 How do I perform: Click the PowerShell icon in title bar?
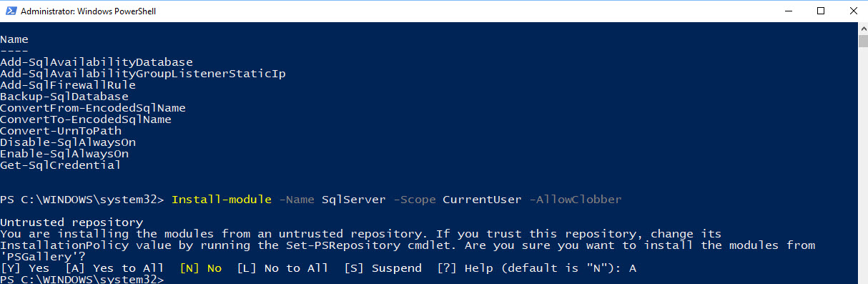click(x=9, y=11)
